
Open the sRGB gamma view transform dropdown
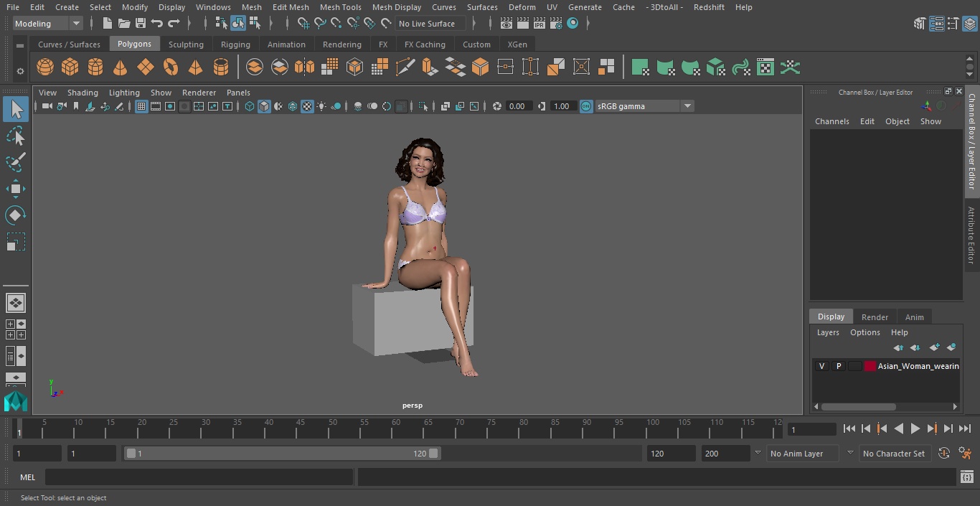644,106
